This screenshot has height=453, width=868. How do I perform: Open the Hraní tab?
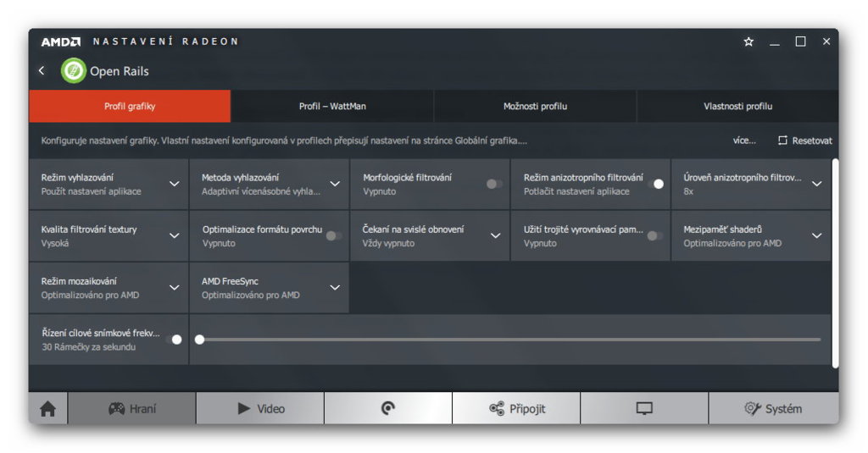(131, 409)
